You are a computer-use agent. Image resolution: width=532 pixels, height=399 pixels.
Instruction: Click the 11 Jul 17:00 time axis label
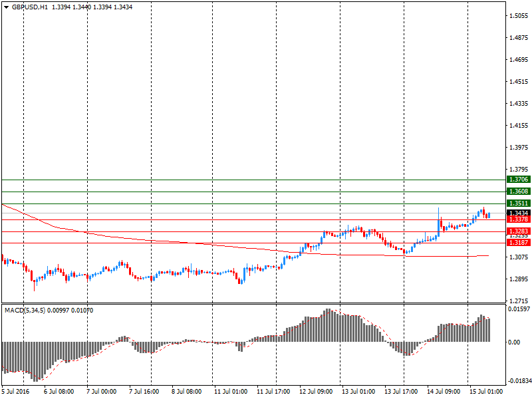273,392
